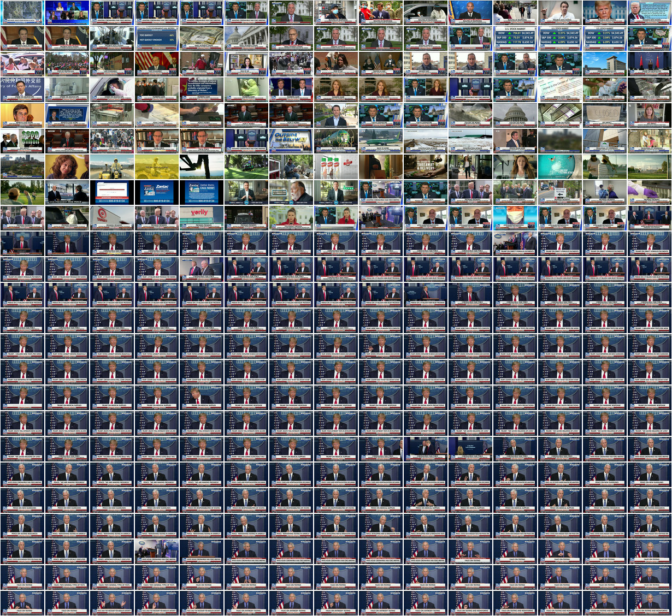
Task: Open the ketchup bottles thumbnail
Action: (x=336, y=166)
